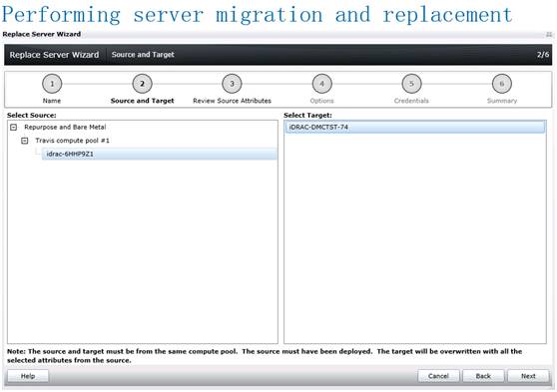Viewport: 557px width, 392px height.
Task: Open Help for the wizard
Action: pos(28,376)
